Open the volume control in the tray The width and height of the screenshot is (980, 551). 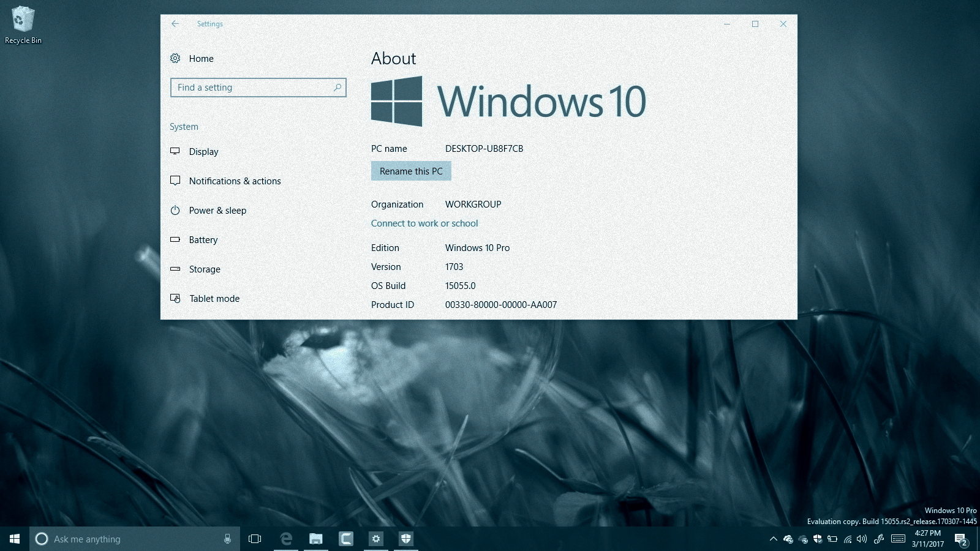(x=862, y=539)
